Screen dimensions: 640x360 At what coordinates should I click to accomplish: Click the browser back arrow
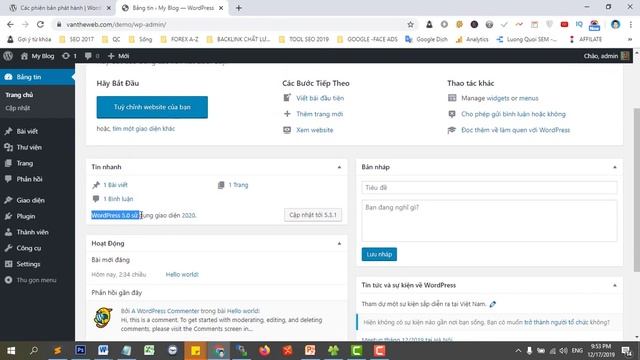(x=10, y=24)
